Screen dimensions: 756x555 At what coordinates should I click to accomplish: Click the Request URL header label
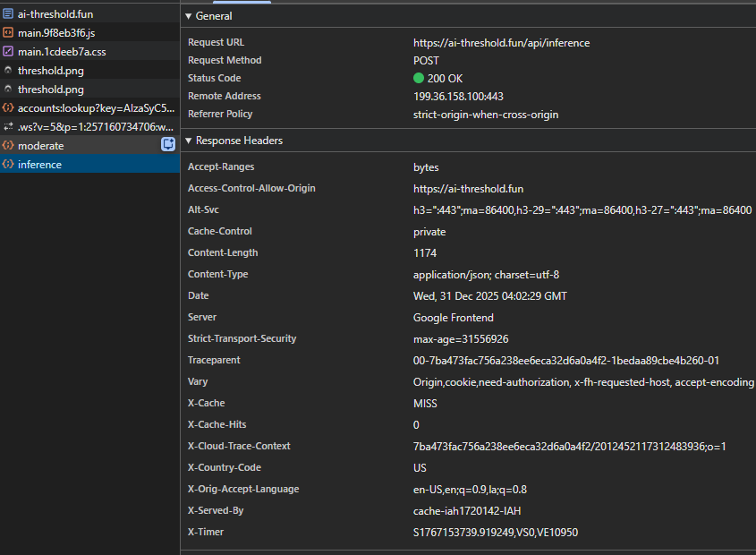(x=216, y=42)
